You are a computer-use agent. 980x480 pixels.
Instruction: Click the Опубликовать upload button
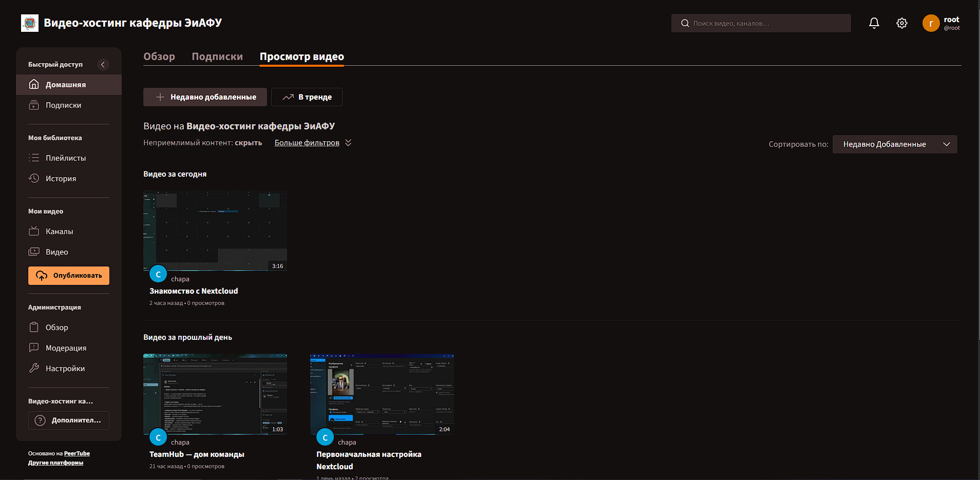[x=69, y=276]
